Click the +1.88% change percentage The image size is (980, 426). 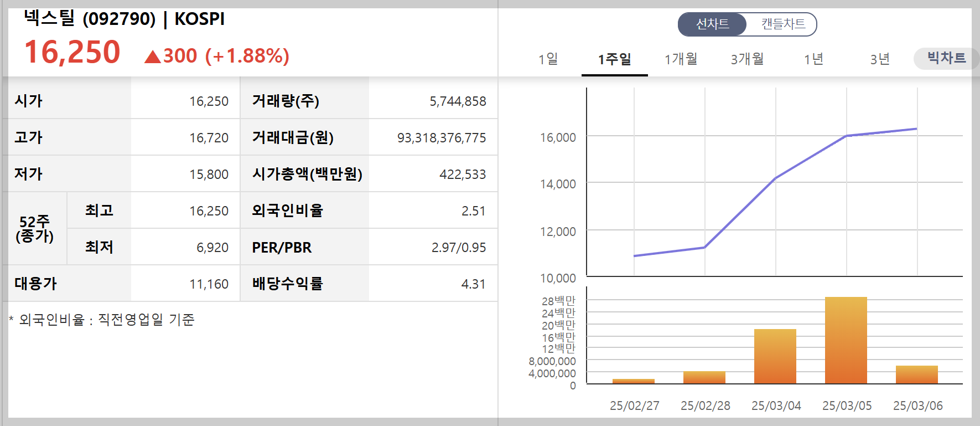(x=247, y=56)
